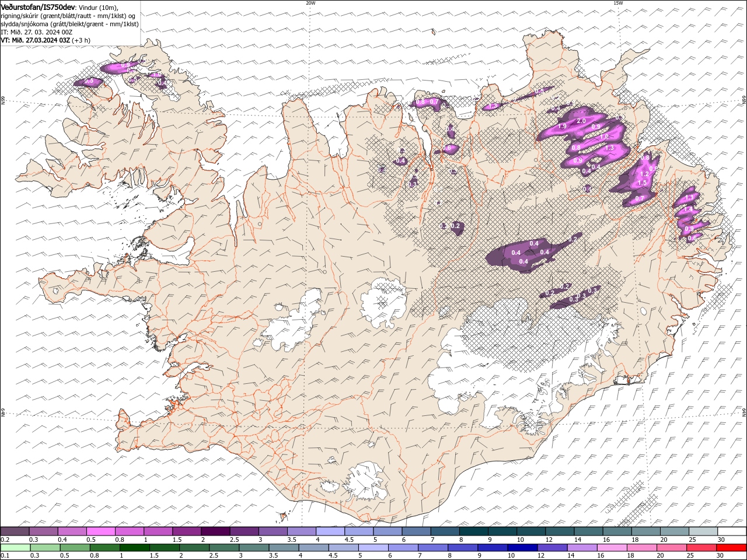Select the rain legend swatch between 0.5 and 0.8
This screenshot has width=747, height=560.
pyautogui.click(x=75, y=548)
